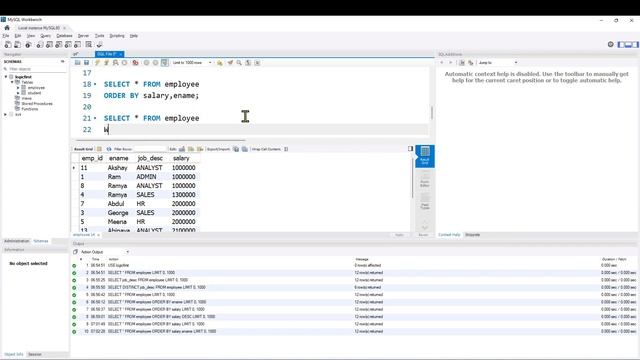
Task: Toggle word wrap icon in editor toolbar
Action: point(258,62)
